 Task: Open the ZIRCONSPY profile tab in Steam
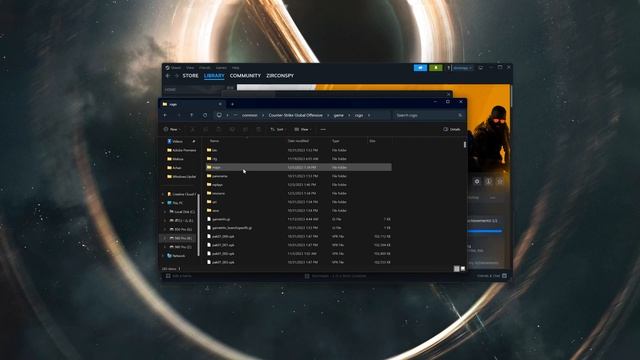(x=280, y=76)
